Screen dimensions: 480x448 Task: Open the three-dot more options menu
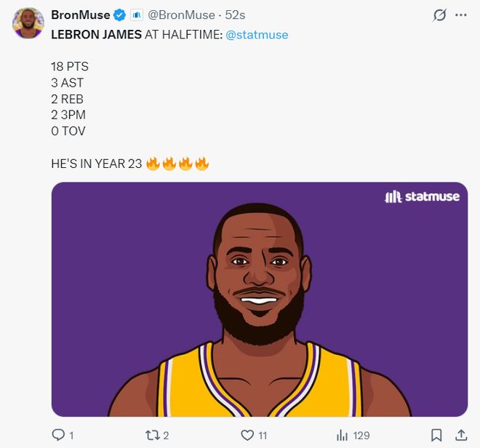(460, 15)
